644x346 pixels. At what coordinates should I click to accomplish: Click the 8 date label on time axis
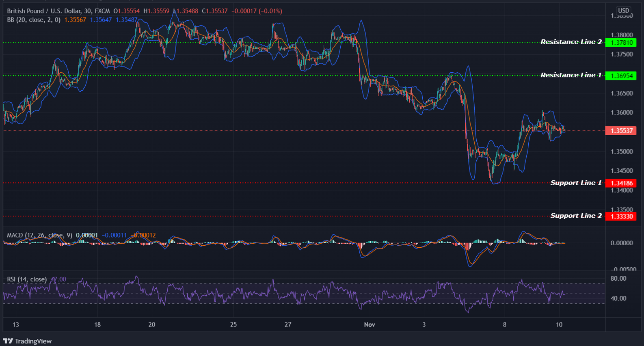pyautogui.click(x=505, y=324)
